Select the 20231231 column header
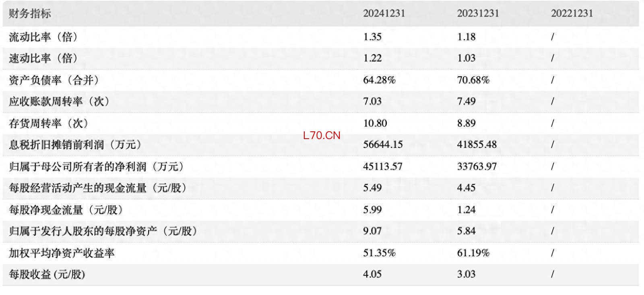 click(x=478, y=14)
